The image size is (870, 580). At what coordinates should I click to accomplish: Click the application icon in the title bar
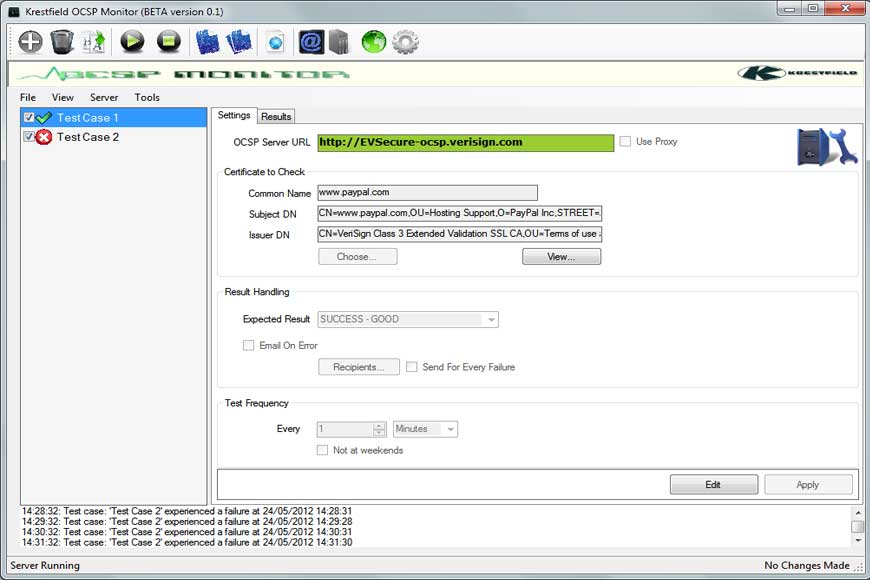[13, 12]
